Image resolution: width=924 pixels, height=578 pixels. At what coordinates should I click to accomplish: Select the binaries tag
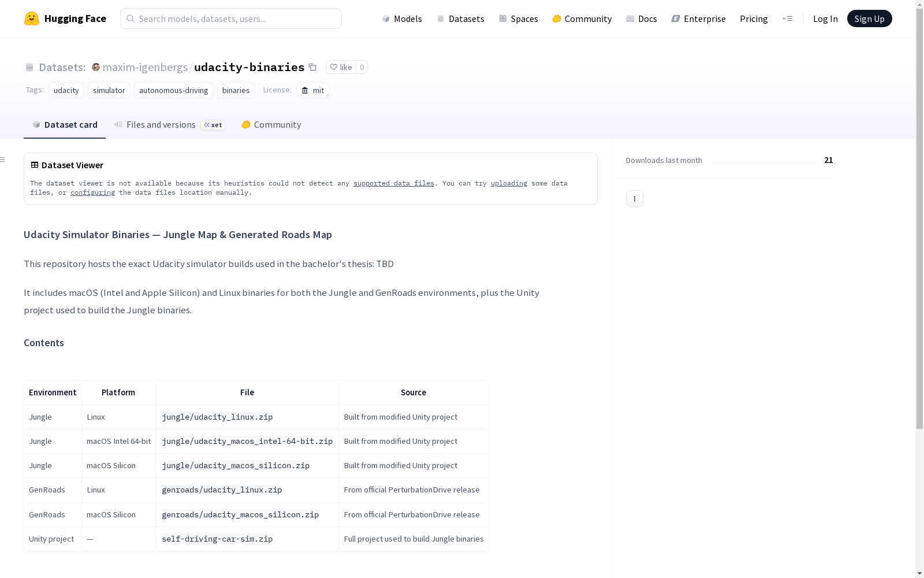point(236,90)
